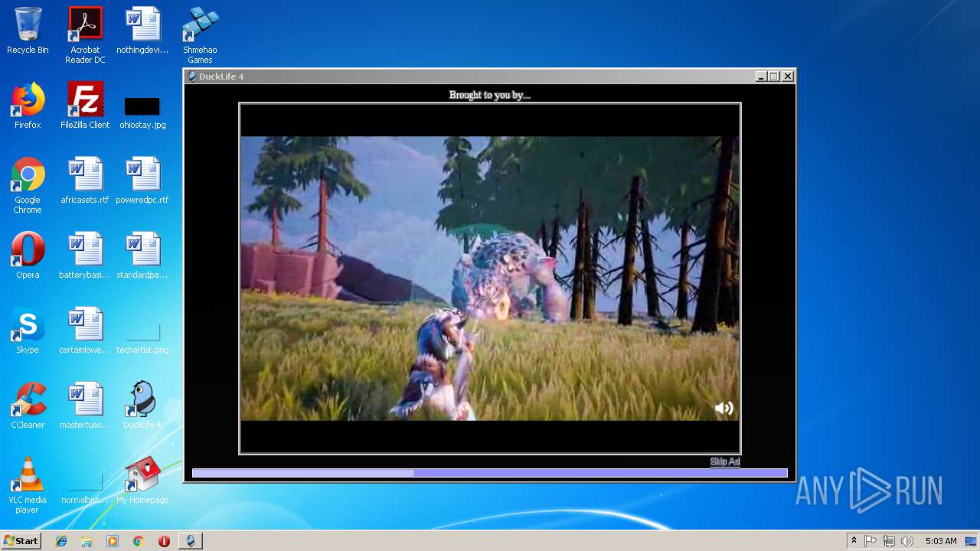Launch Acrobat Reader DC shortcut
This screenshot has width=980, height=551.
coord(85,36)
